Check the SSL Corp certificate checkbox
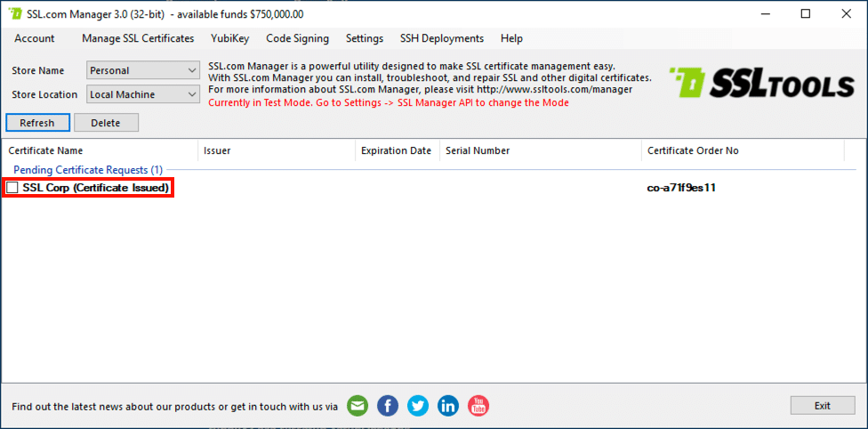This screenshot has width=868, height=429. point(12,188)
